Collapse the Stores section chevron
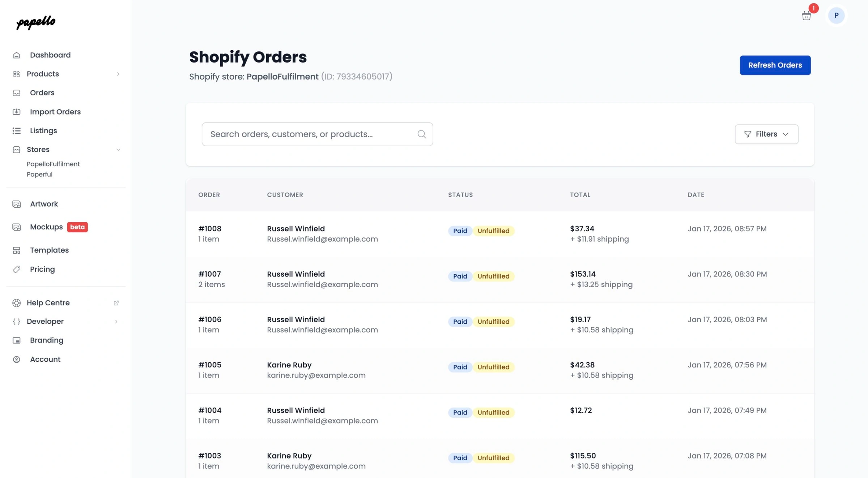This screenshot has width=868, height=478. (x=118, y=149)
